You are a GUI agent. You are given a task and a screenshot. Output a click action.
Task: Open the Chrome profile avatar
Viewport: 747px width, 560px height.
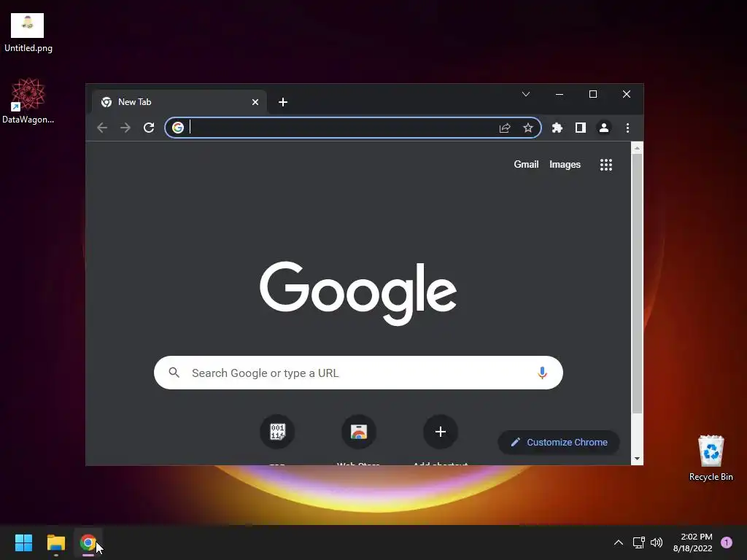pos(603,128)
